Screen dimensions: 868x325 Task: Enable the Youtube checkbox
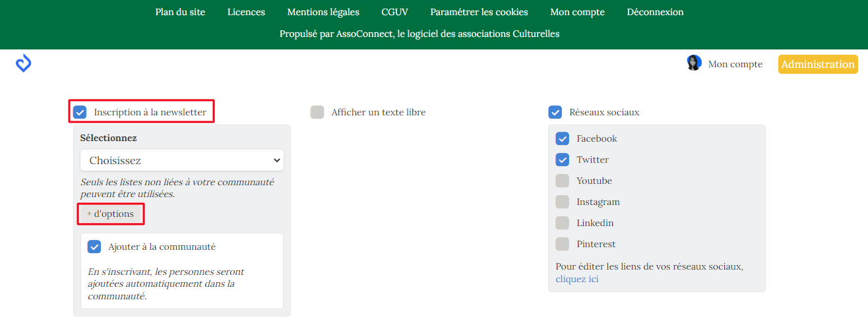(562, 181)
